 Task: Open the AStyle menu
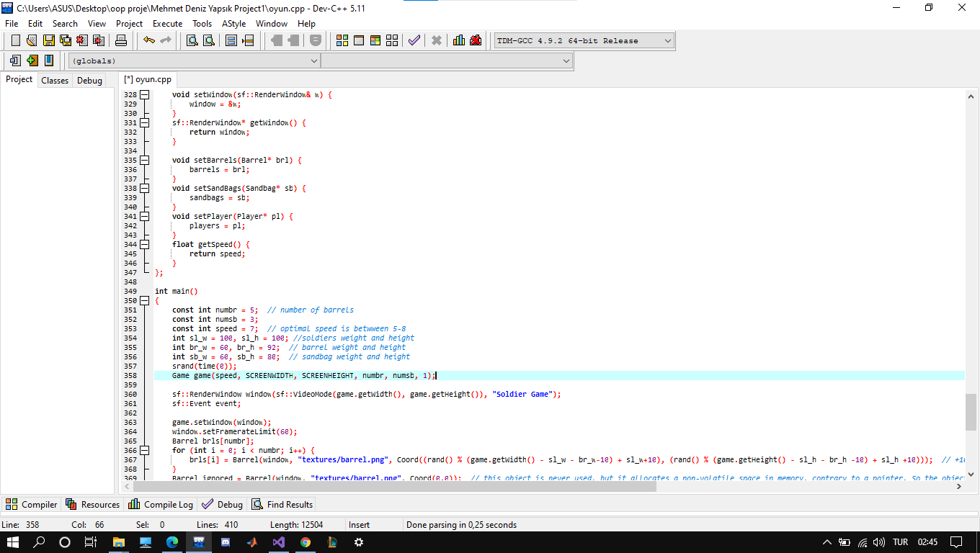coord(233,23)
